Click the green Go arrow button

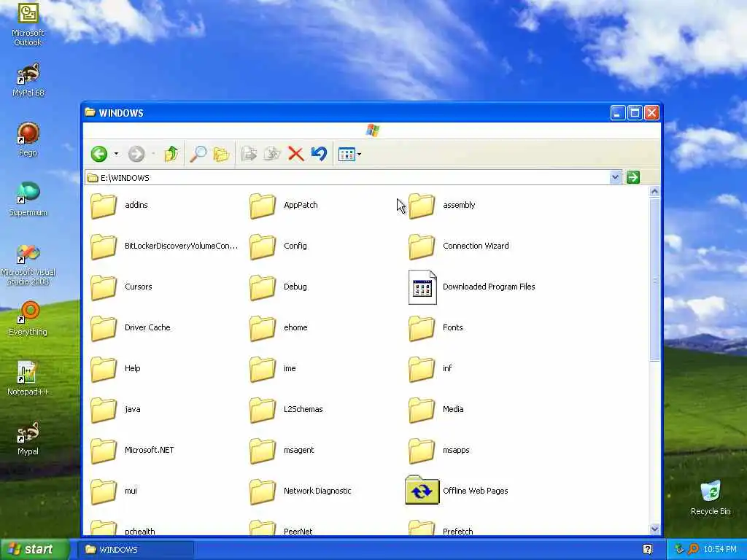pyautogui.click(x=633, y=178)
